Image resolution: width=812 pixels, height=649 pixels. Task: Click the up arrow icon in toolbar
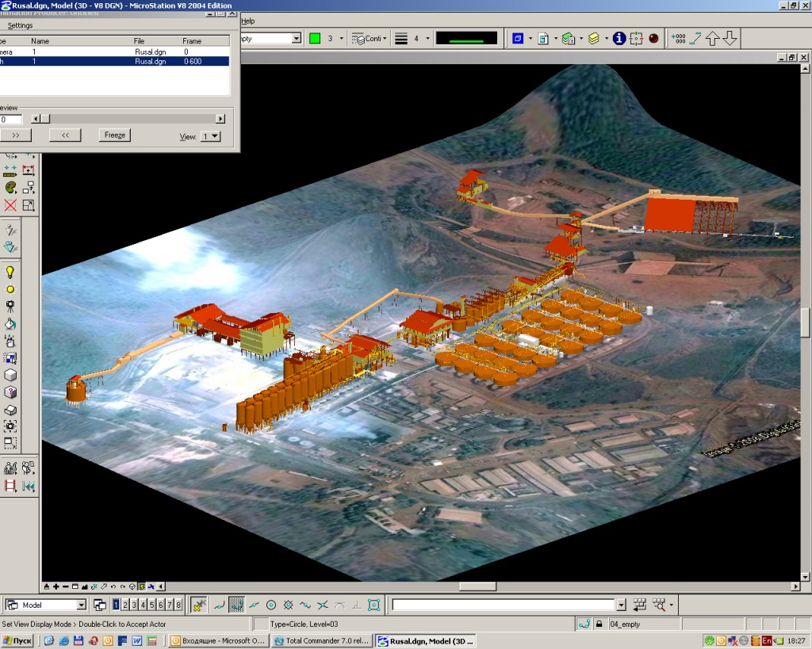pyautogui.click(x=713, y=38)
